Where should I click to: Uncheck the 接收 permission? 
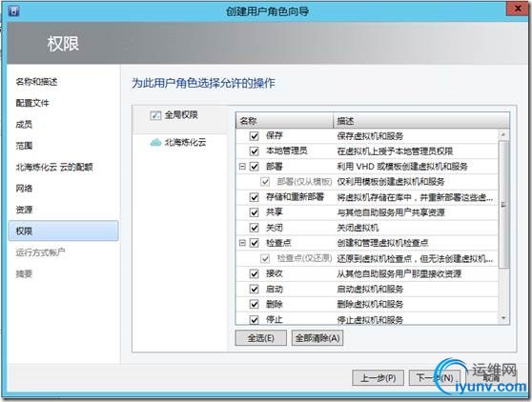pos(255,274)
